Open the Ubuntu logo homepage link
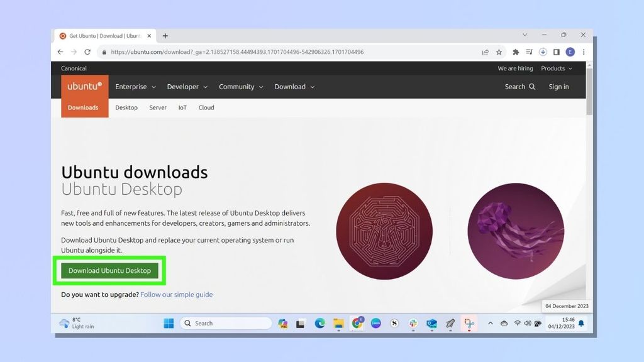644x362 pixels. pos(84,86)
